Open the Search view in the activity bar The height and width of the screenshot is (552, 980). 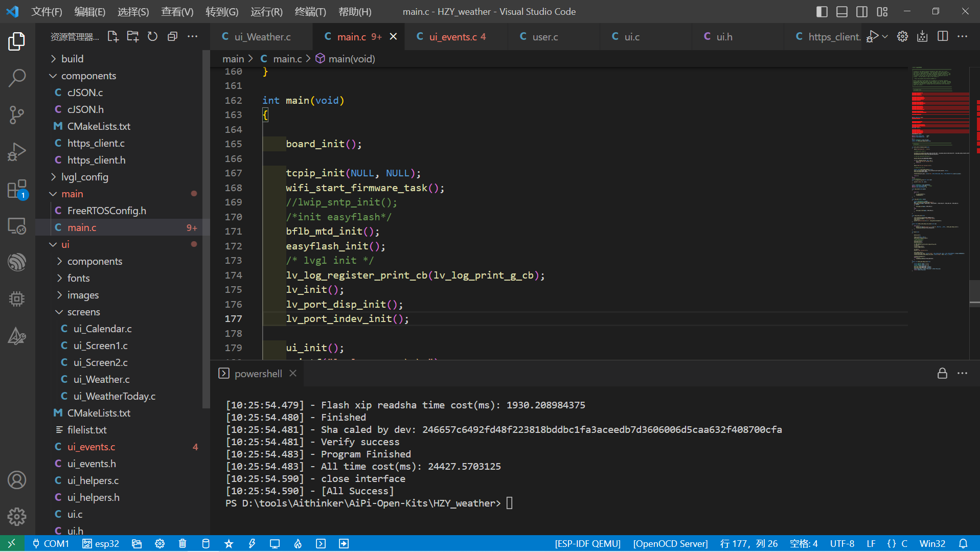click(x=17, y=78)
